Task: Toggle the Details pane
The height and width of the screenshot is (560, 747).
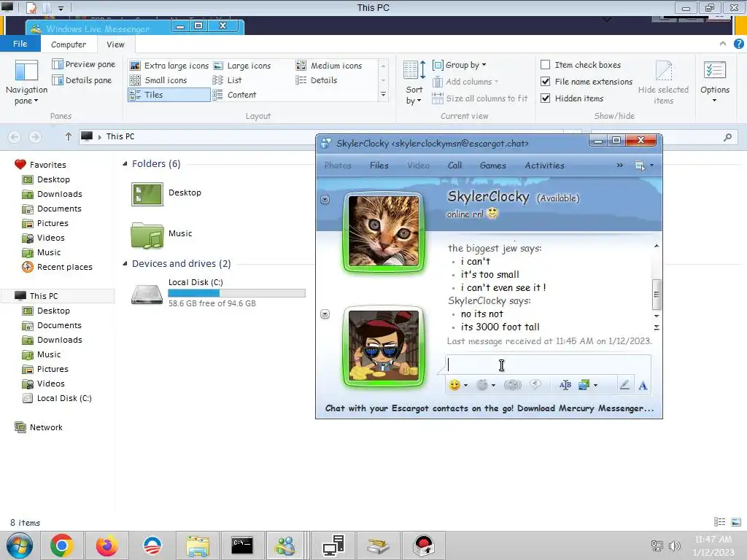Action: [x=82, y=80]
